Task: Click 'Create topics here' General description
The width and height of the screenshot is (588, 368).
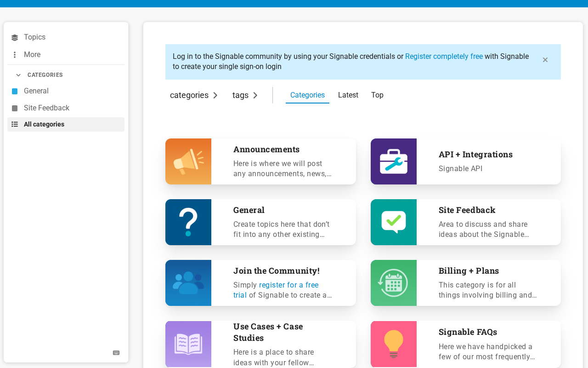Action: 282,230
